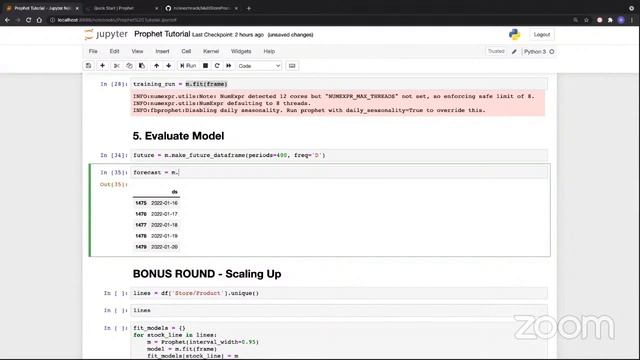Save the notebook with the floppy icon

coord(89,66)
